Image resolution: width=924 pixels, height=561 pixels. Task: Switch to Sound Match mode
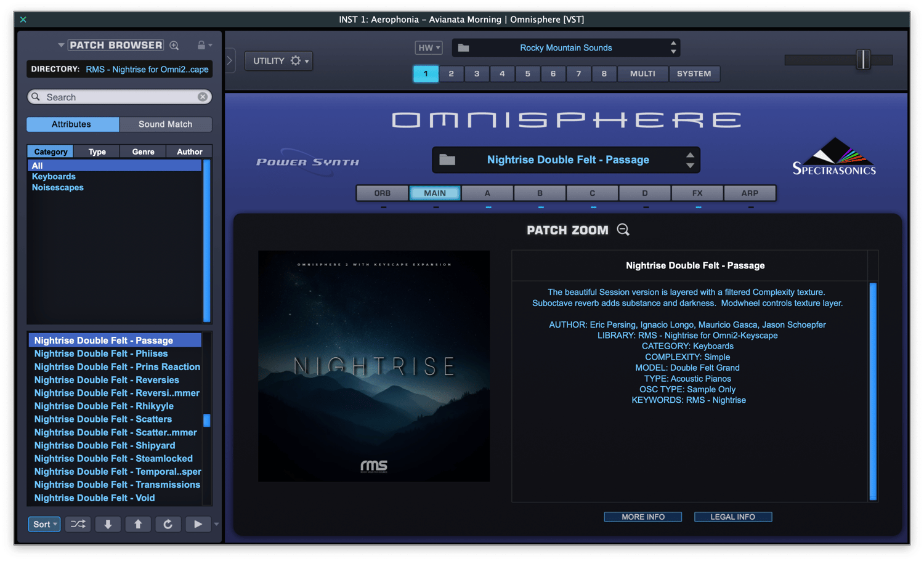(x=165, y=124)
